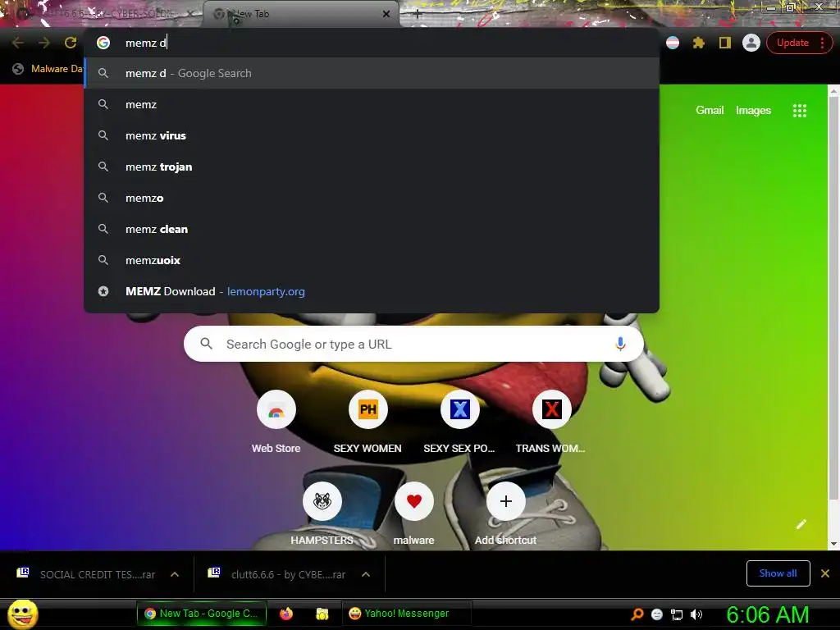Image resolution: width=840 pixels, height=630 pixels.
Task: Switch to the New Tab tab
Action: point(300,14)
